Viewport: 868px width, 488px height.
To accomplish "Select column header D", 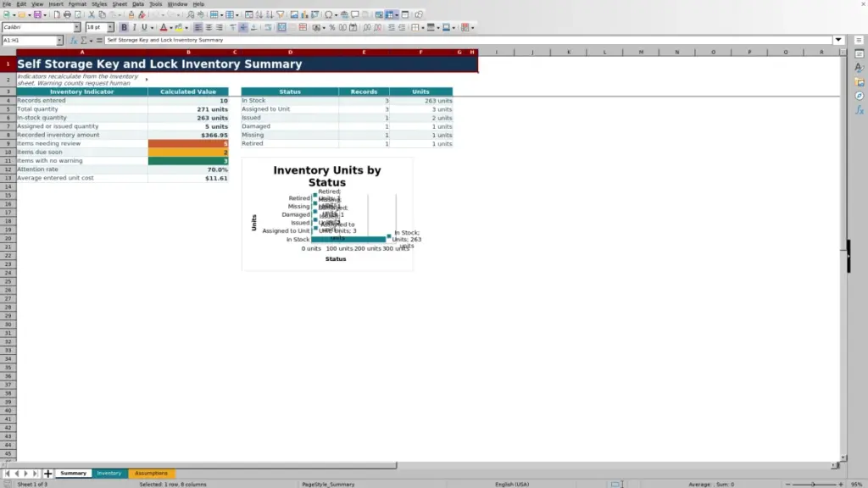I will (x=290, y=52).
